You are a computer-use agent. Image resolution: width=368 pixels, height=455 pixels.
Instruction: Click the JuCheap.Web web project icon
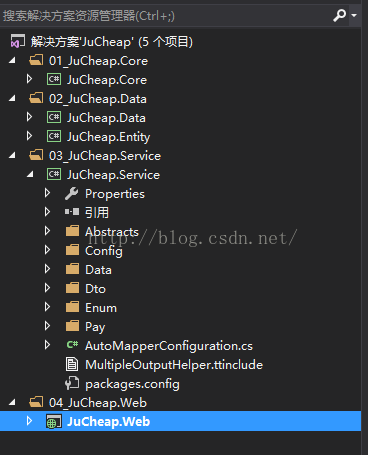pos(54,422)
